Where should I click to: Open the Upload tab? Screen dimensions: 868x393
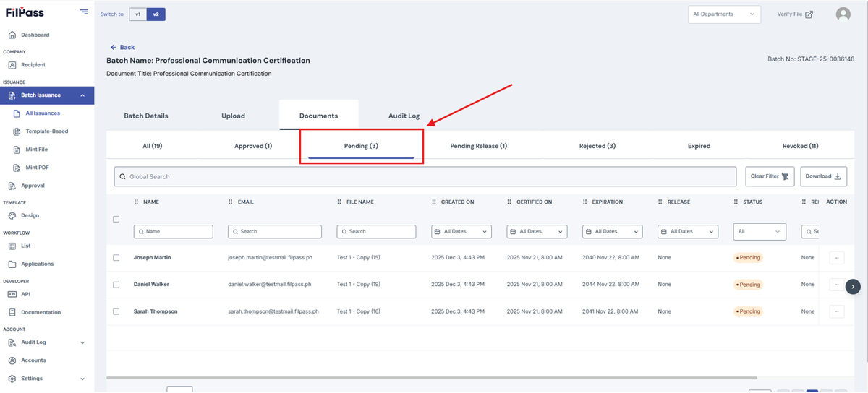tap(233, 116)
